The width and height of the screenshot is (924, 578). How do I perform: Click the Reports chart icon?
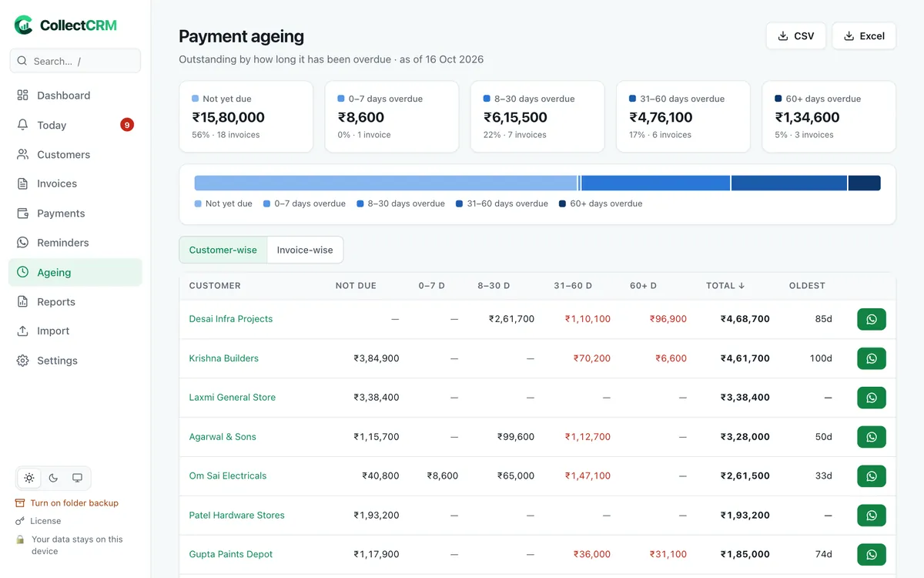click(x=22, y=301)
